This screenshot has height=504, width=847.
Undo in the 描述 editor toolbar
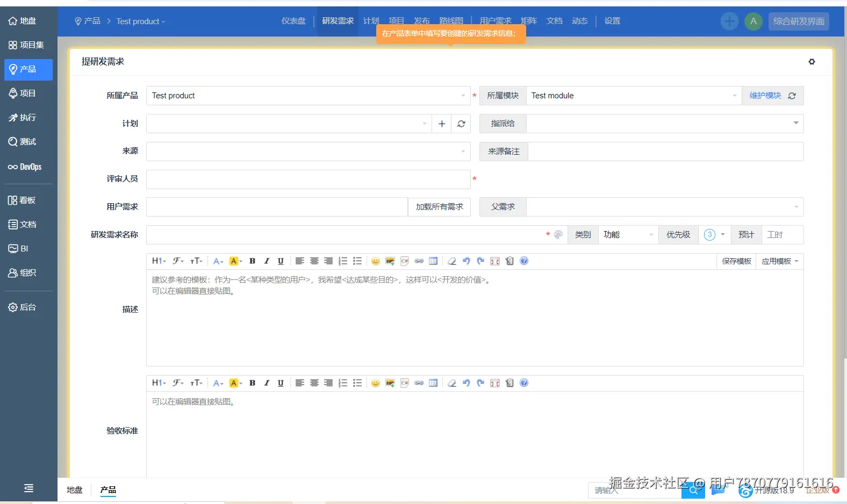coord(466,261)
